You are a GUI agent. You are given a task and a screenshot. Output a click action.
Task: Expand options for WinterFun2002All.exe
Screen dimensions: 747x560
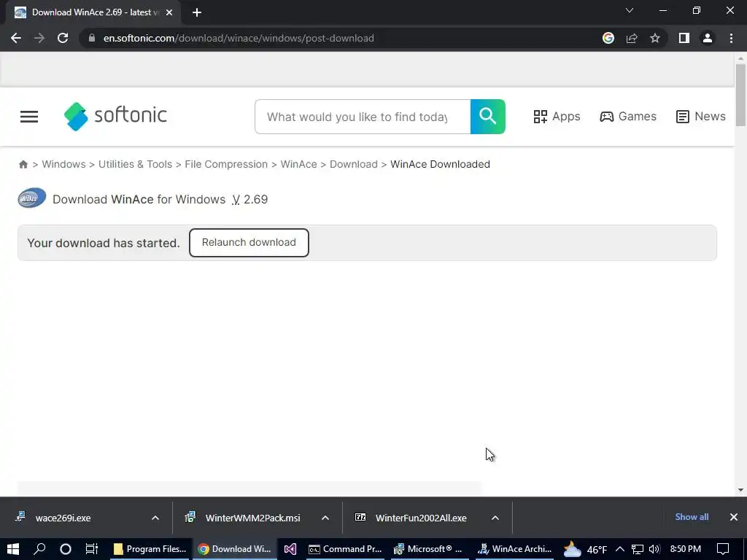[x=495, y=518]
